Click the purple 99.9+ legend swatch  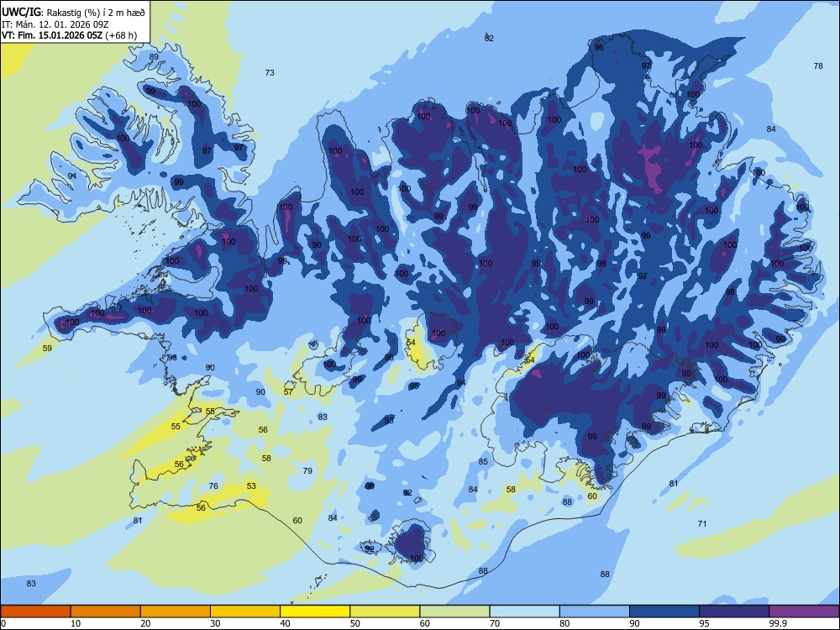(x=804, y=612)
